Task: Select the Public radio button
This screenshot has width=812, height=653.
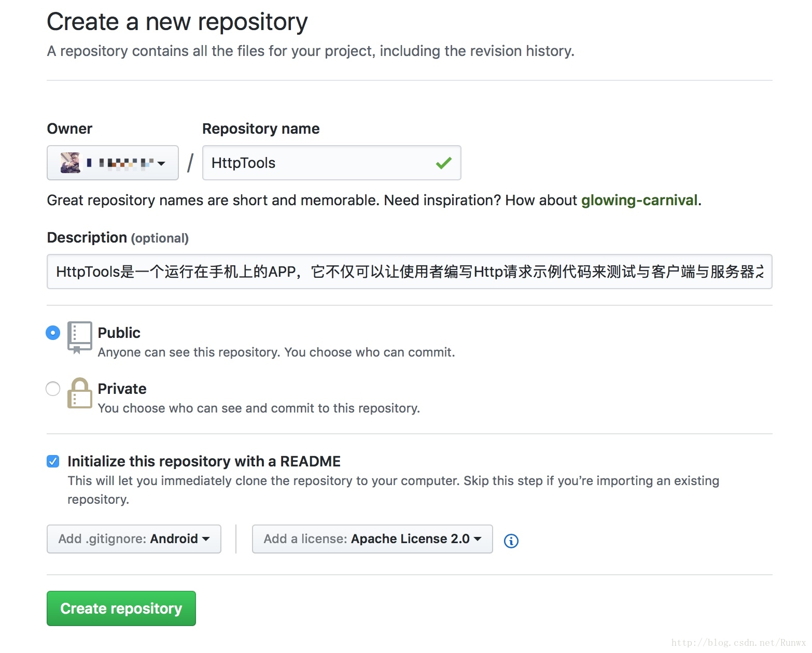Action: (x=53, y=333)
